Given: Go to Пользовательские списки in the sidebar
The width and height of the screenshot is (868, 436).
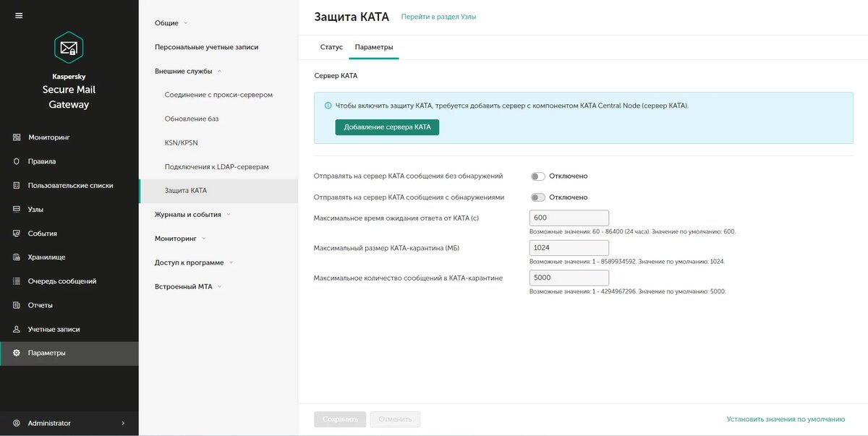Looking at the screenshot, I should [x=69, y=185].
